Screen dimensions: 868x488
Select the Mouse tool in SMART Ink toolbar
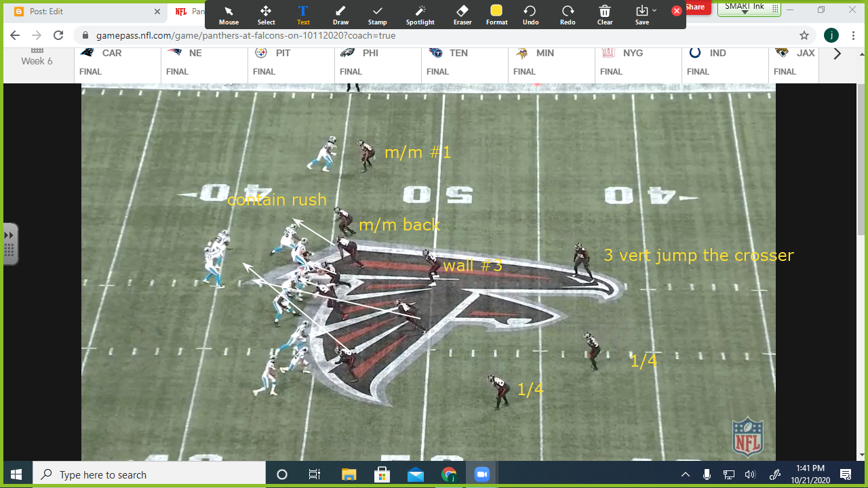(x=229, y=14)
